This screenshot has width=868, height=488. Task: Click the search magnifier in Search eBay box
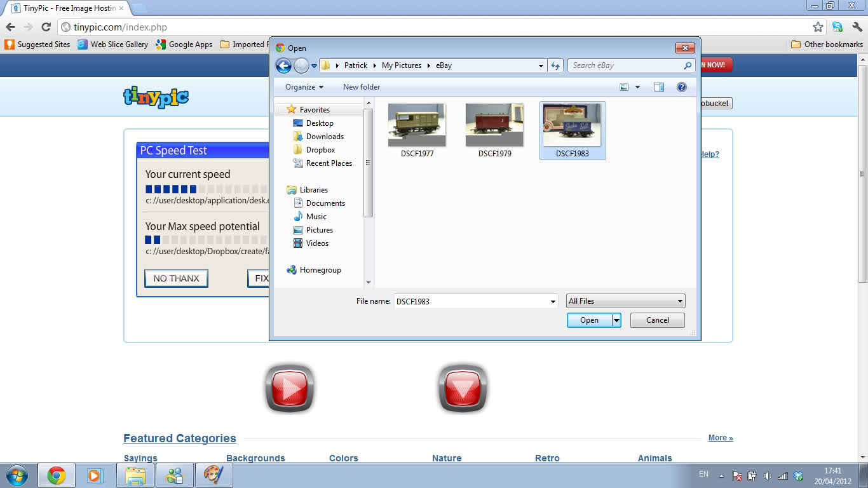687,65
